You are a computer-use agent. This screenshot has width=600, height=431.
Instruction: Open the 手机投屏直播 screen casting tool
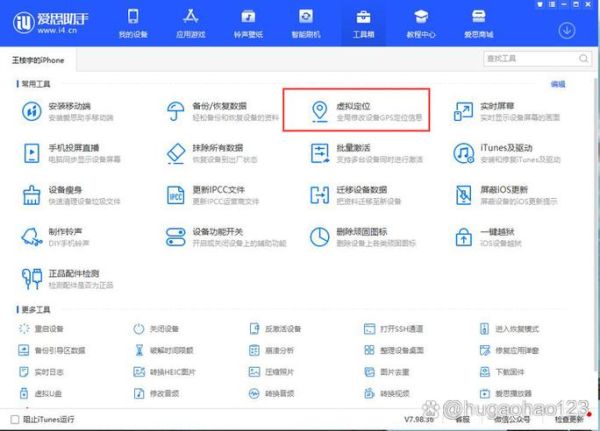point(71,153)
